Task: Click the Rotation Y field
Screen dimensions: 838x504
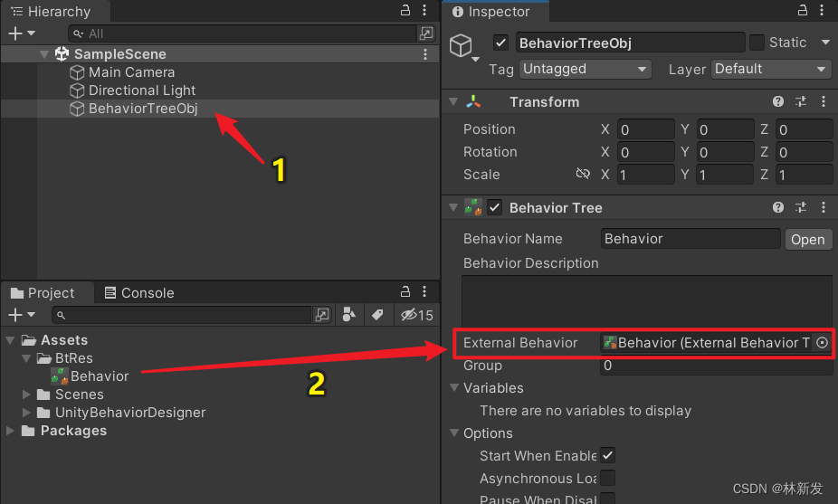Action: 725,152
